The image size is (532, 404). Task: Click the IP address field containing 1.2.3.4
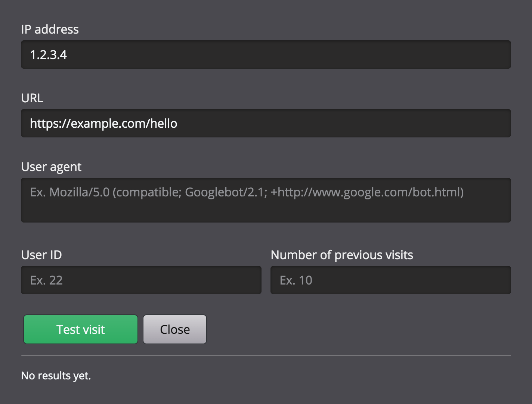266,55
